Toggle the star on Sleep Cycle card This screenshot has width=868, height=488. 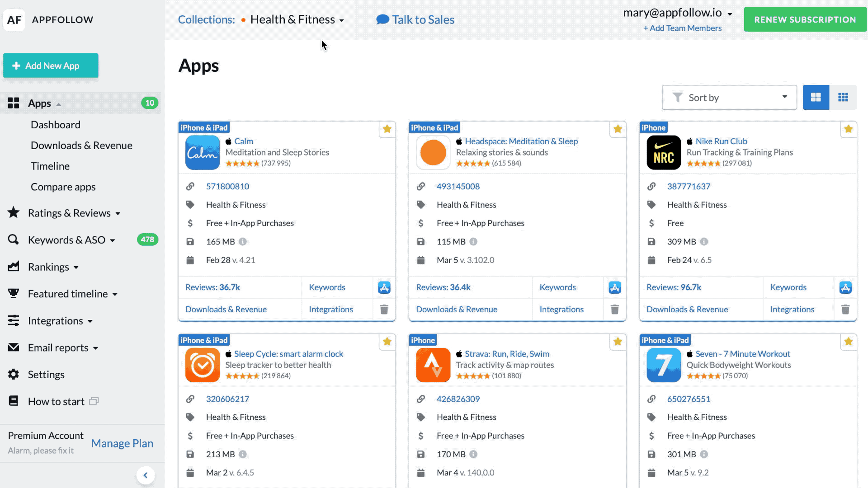(x=387, y=342)
